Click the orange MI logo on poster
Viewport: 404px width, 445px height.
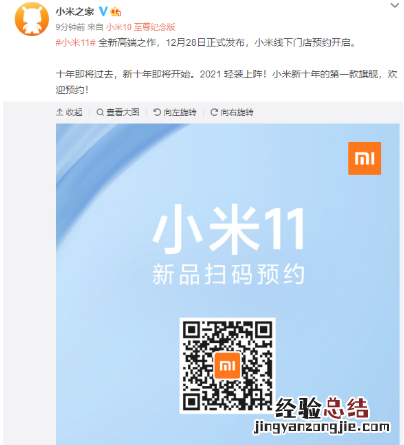pyautogui.click(x=364, y=158)
